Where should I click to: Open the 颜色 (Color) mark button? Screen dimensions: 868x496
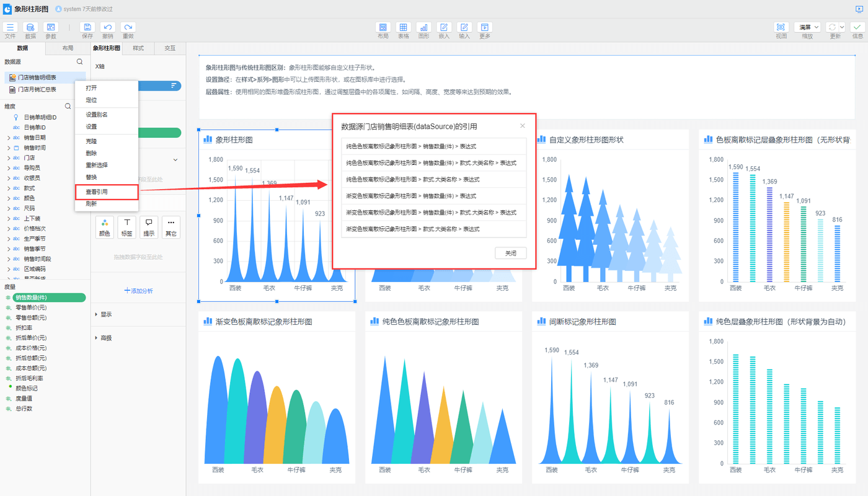click(104, 227)
